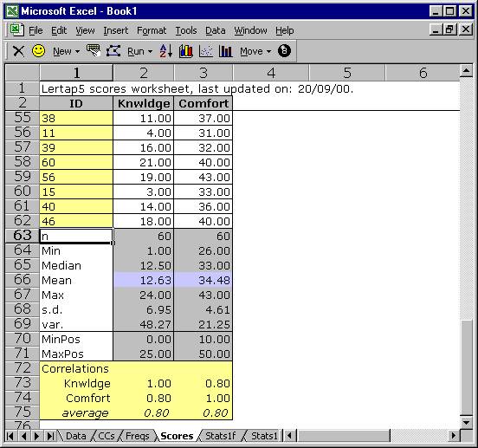
Task: Select the Knwldge Mean cell 12.63
Action: click(x=143, y=280)
